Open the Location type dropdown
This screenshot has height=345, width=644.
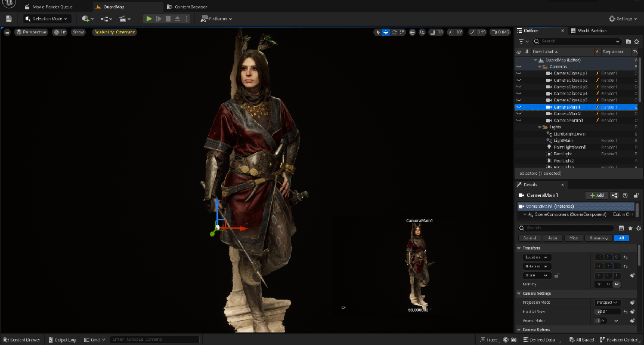coord(537,257)
